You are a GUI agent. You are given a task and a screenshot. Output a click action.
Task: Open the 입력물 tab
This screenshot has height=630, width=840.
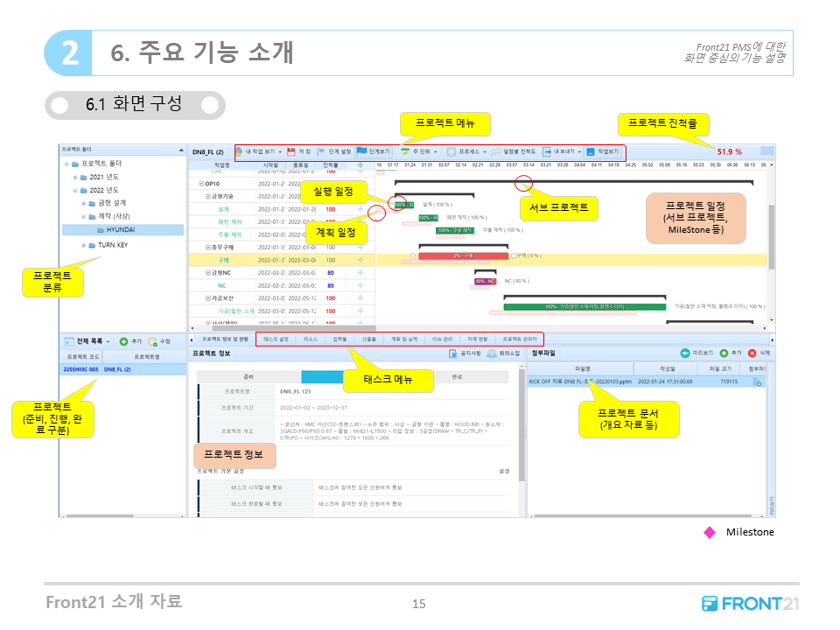tap(339, 339)
